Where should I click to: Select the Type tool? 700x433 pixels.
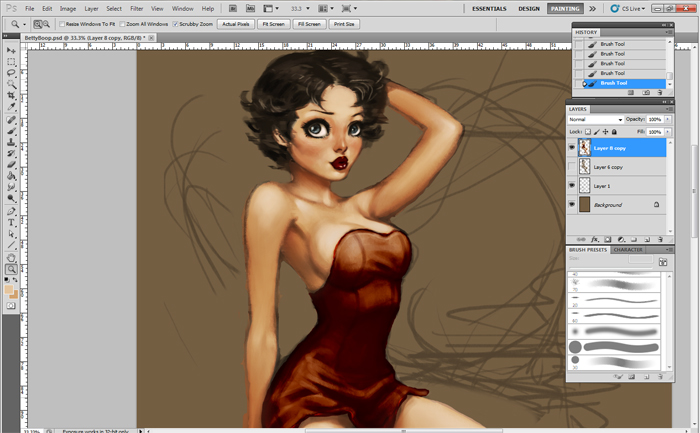[11, 222]
